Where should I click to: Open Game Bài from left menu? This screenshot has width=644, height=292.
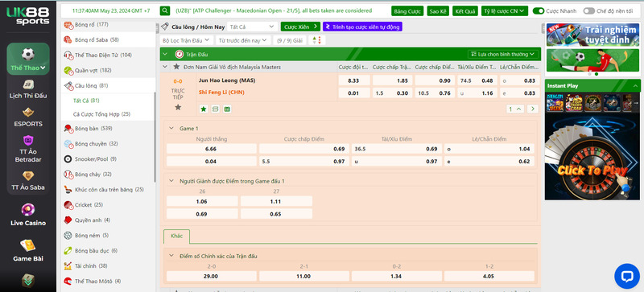coord(28,250)
